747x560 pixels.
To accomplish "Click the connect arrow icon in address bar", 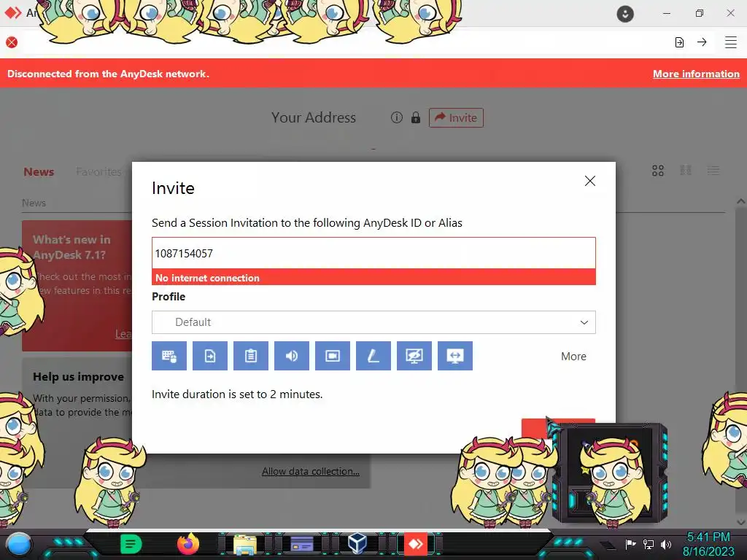I will click(702, 42).
